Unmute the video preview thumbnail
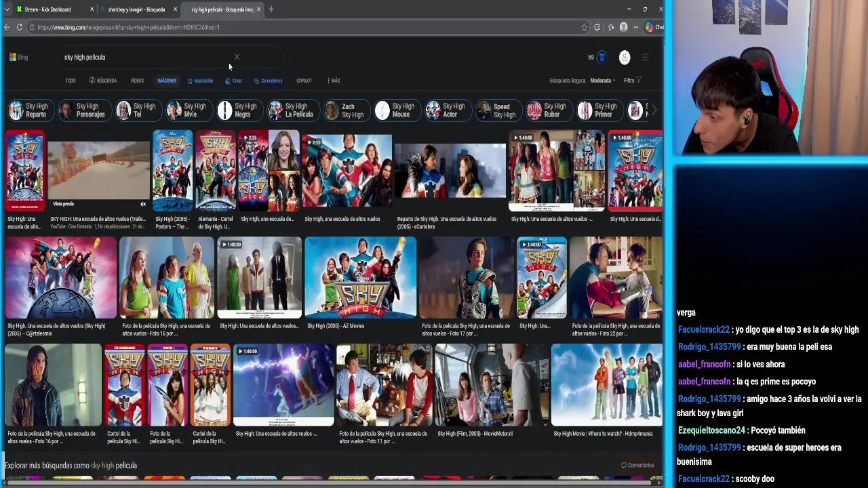Image resolution: width=868 pixels, height=488 pixels. (143, 204)
